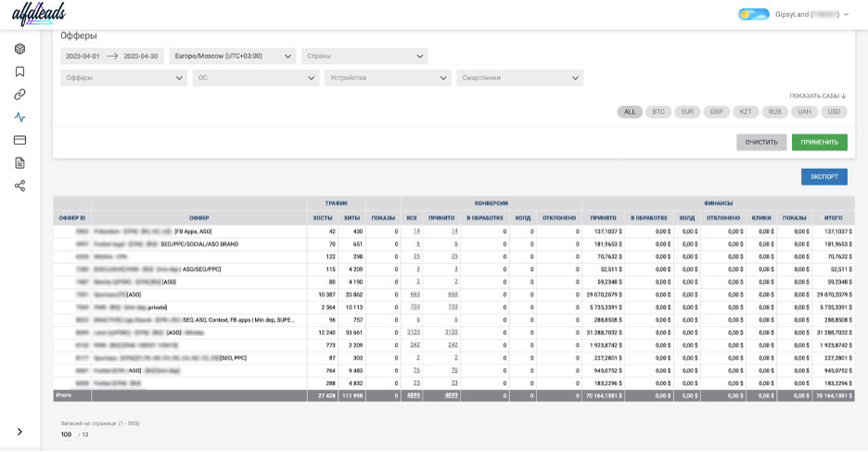Sort by ХИТЫ column header
Image resolution: width=868 pixels, height=452 pixels.
tap(352, 218)
